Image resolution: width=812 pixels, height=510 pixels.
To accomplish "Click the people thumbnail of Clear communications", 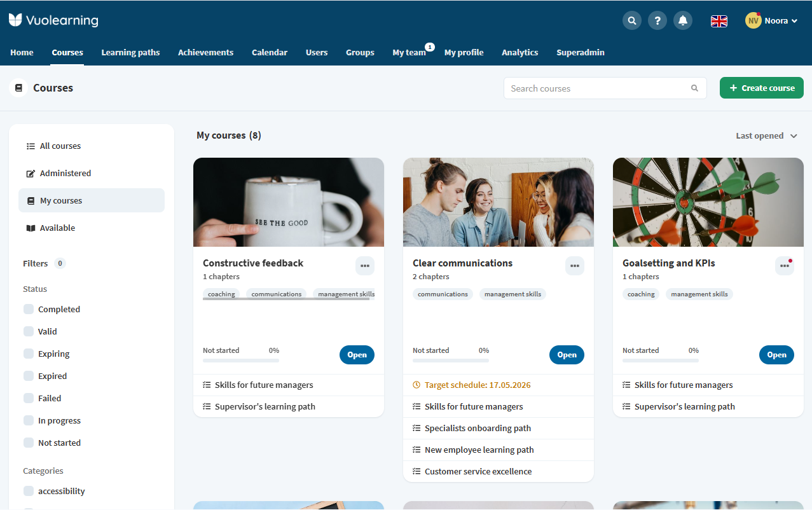I will tap(499, 202).
